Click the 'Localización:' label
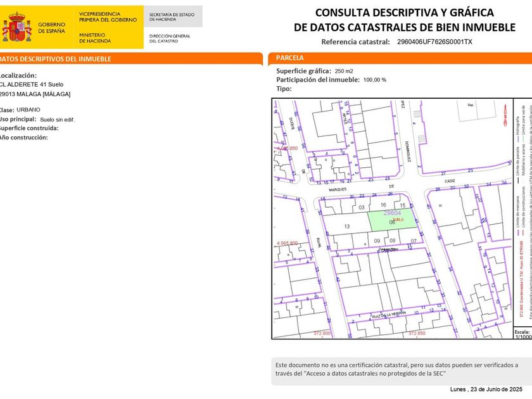Screen dimensions: 532x399 [18, 75]
